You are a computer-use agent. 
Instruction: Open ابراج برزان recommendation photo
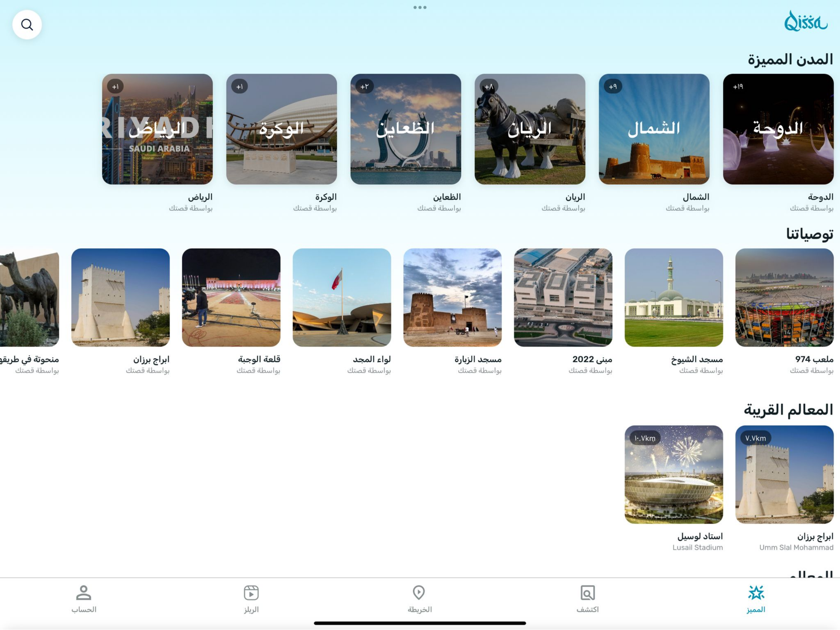[120, 298]
